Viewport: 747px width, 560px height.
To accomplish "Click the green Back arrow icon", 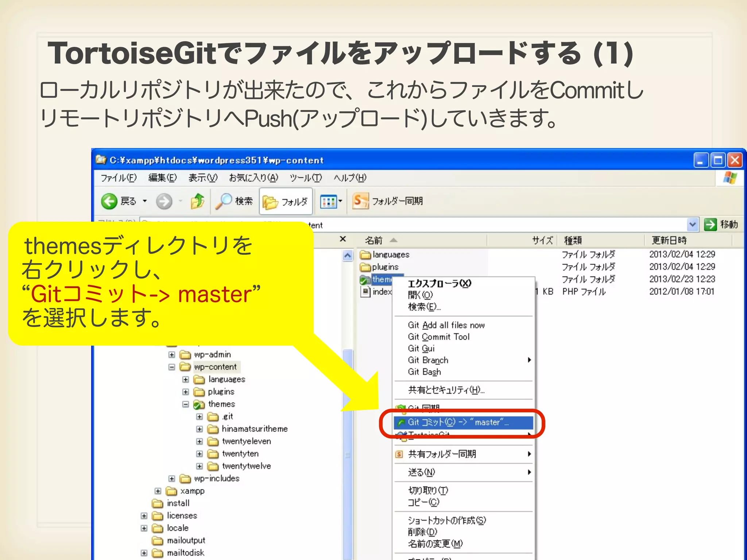I will (109, 201).
